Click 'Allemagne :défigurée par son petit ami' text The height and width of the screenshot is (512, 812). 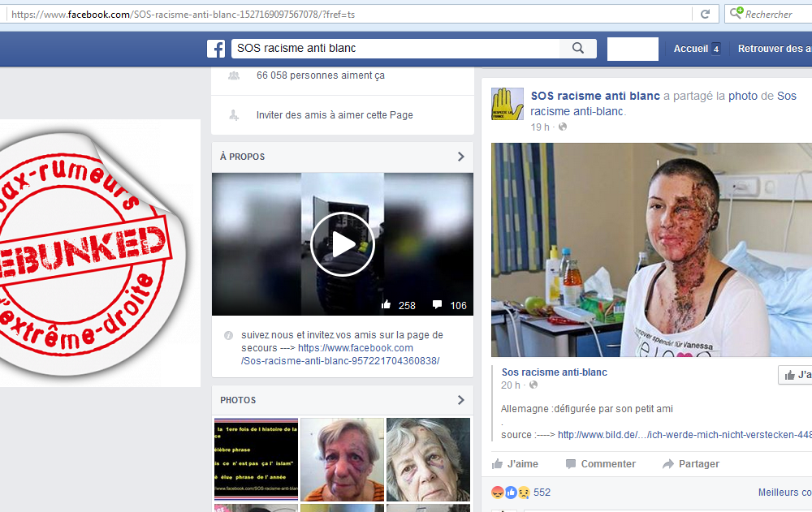pyautogui.click(x=587, y=409)
